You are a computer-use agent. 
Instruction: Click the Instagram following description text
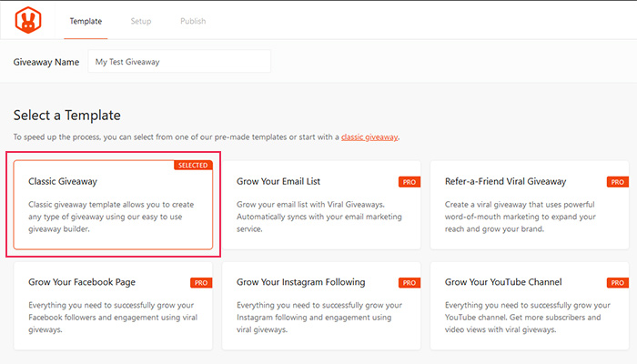pos(319,318)
